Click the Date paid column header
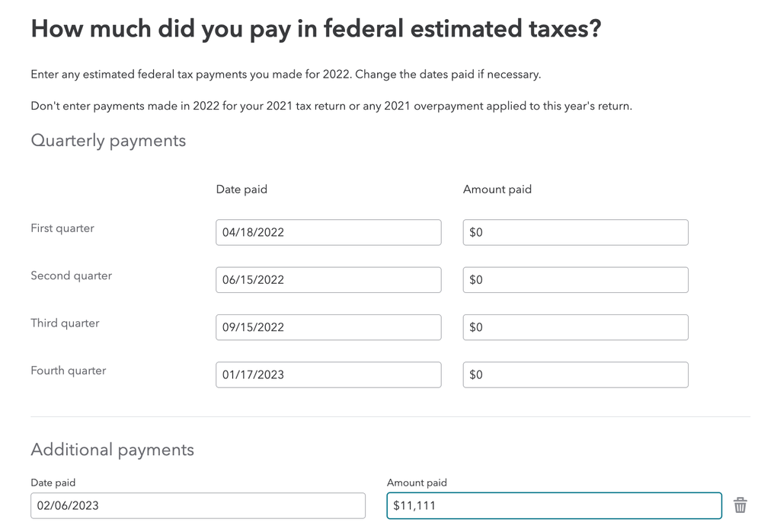 coord(241,190)
